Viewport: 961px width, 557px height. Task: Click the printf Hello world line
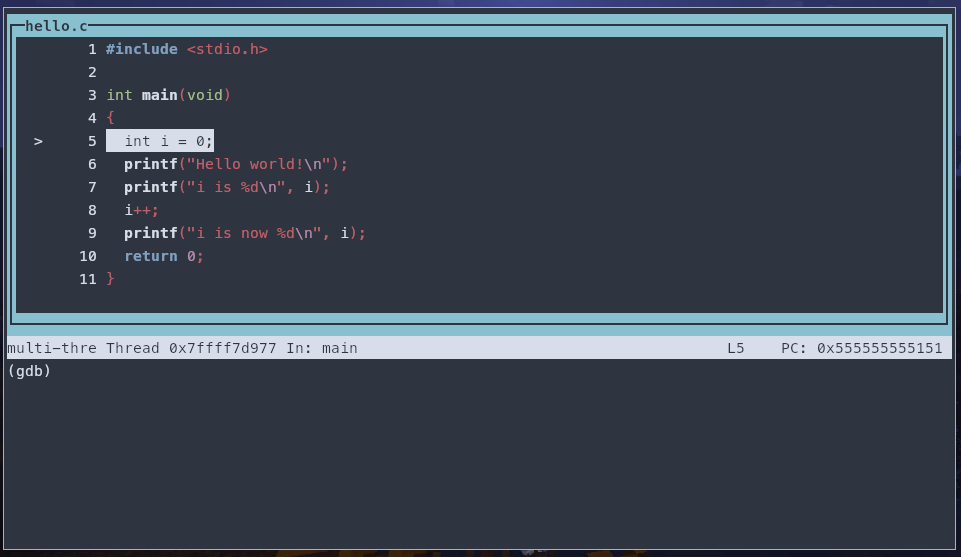236,164
